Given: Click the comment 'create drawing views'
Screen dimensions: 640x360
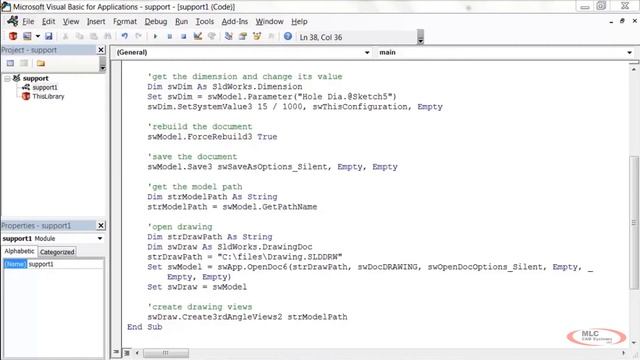Looking at the screenshot, I should tap(200, 307).
